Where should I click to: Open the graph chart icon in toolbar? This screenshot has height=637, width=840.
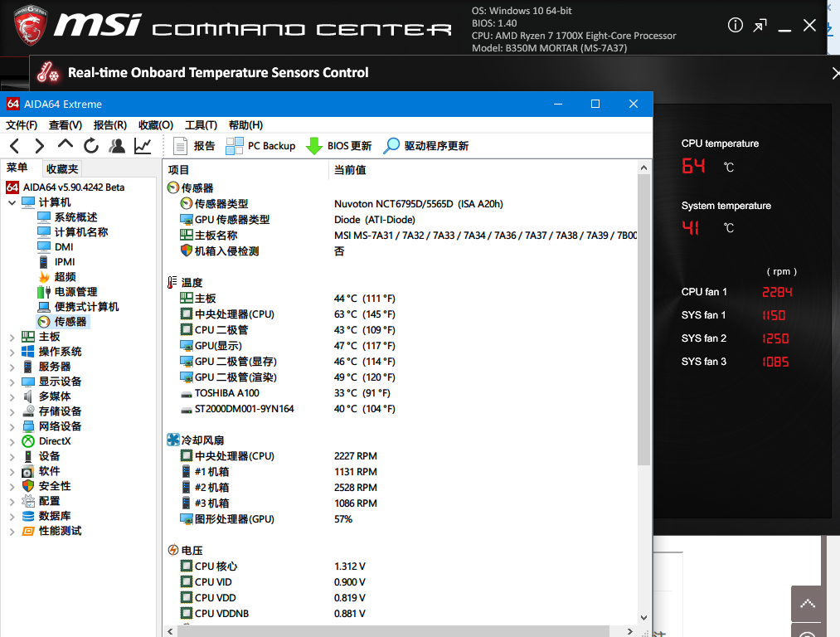point(143,146)
